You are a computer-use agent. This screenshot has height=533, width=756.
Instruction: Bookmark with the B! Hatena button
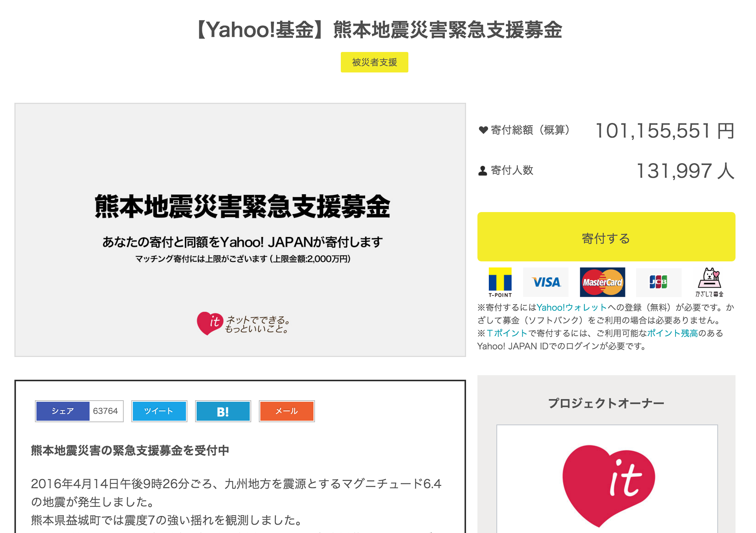tap(223, 411)
